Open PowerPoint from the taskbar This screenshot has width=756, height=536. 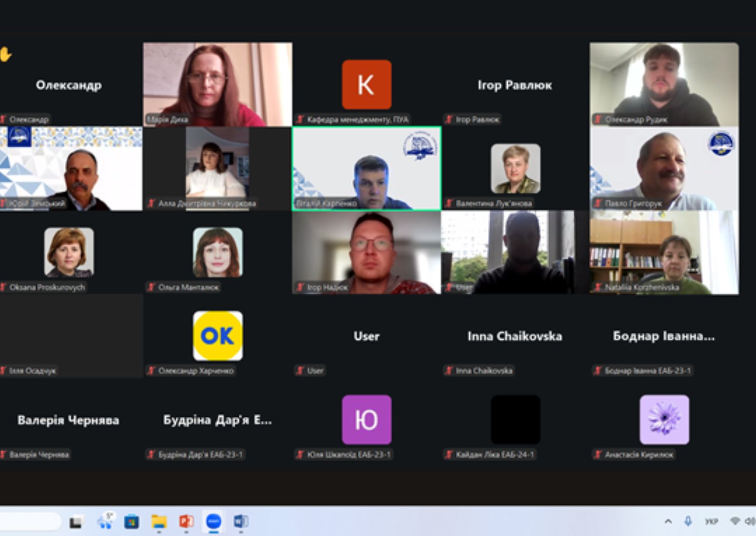[186, 521]
